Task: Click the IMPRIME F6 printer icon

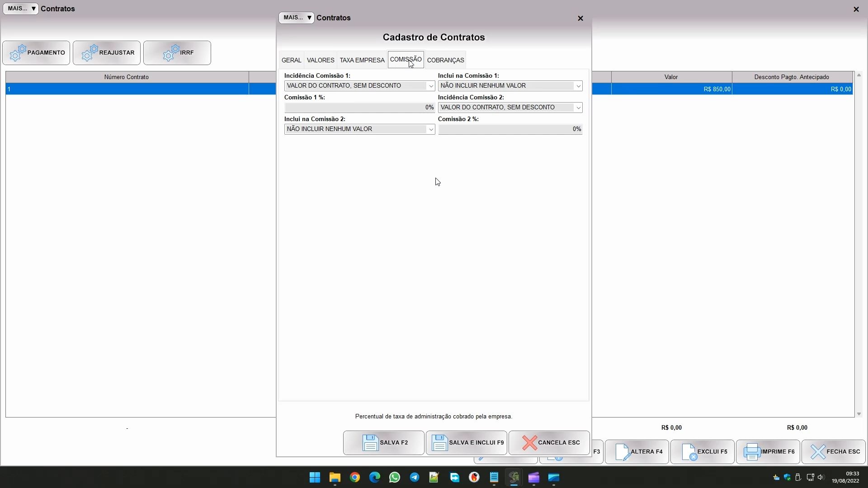Action: (x=752, y=452)
